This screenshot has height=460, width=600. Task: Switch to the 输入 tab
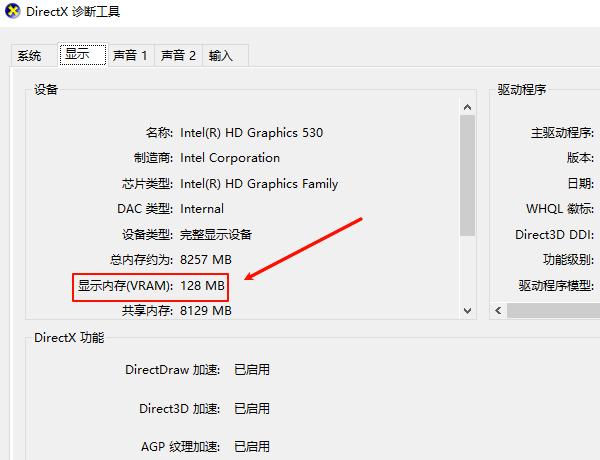coord(225,56)
